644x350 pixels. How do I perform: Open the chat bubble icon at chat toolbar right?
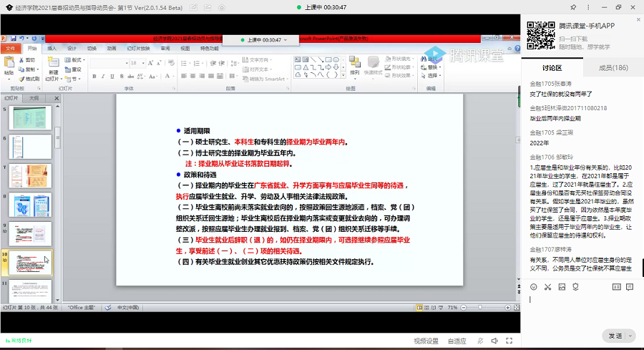pyautogui.click(x=629, y=287)
